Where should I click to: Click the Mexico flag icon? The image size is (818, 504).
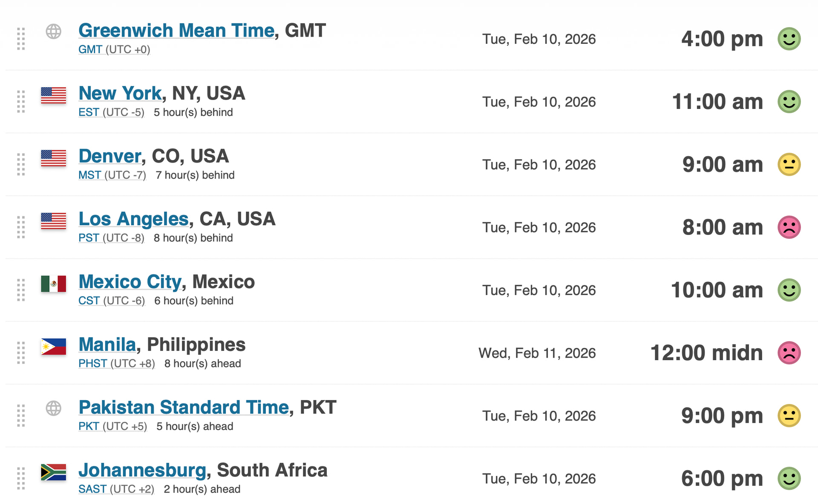tap(54, 283)
